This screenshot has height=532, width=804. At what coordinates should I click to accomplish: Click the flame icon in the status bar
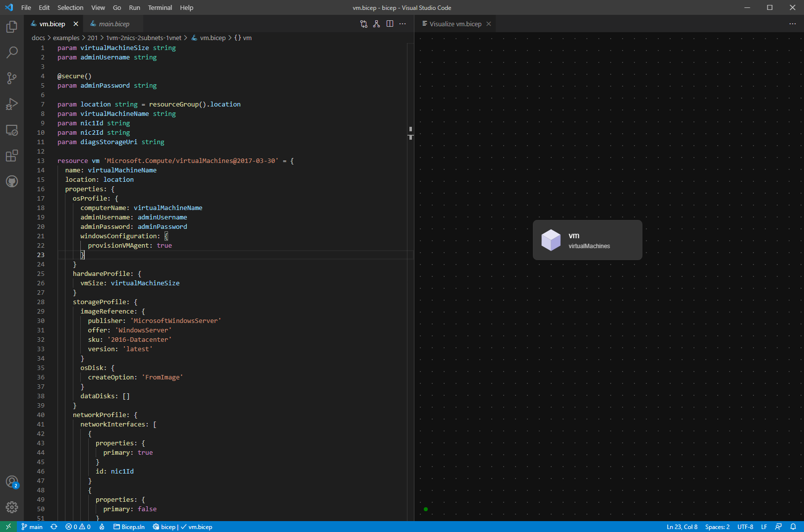[102, 527]
